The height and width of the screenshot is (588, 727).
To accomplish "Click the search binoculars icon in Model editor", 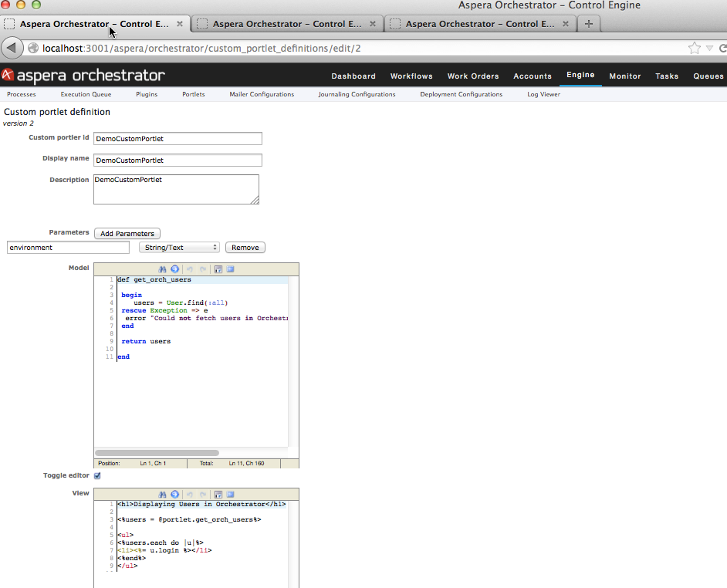I will [162, 269].
